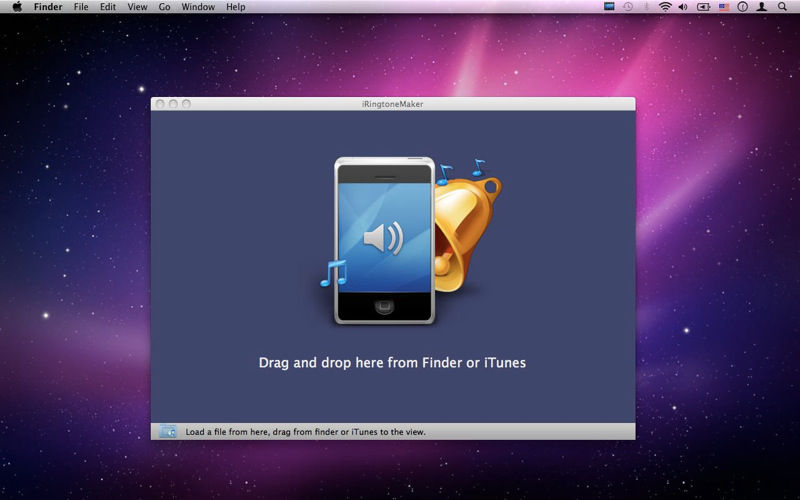Click the battery status icon

tap(704, 7)
